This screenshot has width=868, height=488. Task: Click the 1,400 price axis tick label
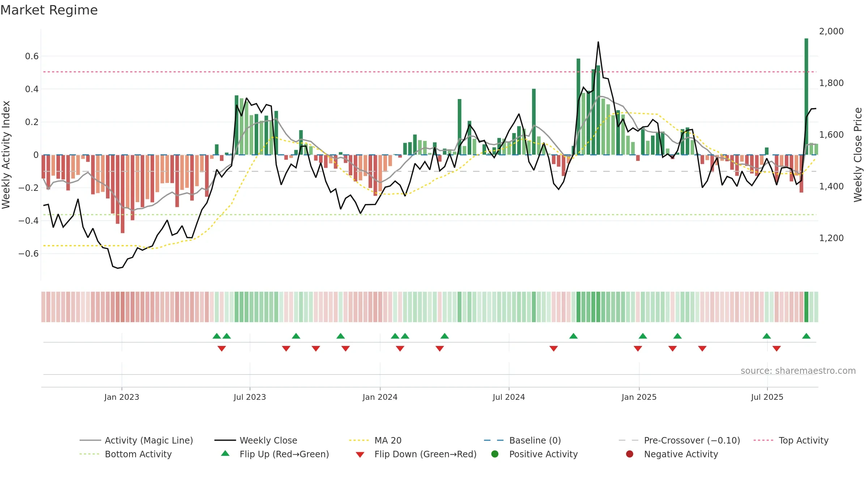[831, 187]
